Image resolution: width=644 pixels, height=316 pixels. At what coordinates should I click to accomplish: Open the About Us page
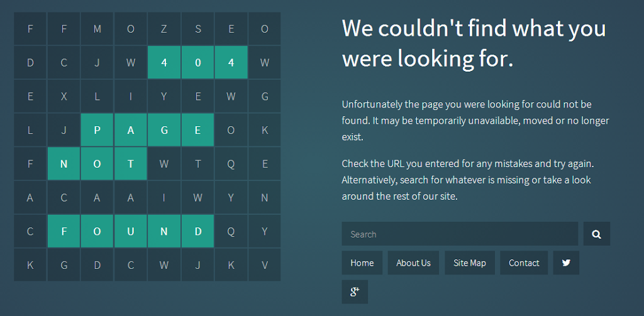click(x=413, y=263)
